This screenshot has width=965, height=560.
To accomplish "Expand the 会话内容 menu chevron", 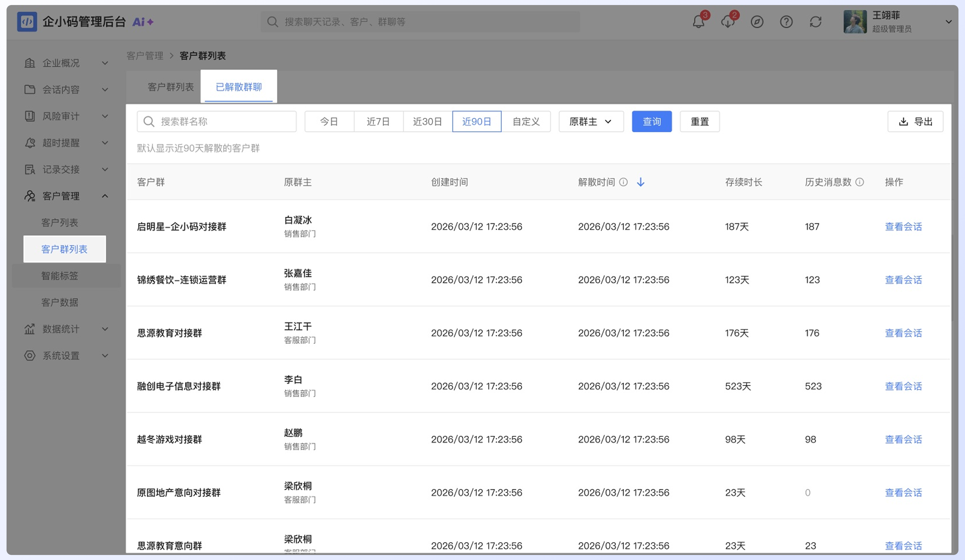I will click(105, 90).
